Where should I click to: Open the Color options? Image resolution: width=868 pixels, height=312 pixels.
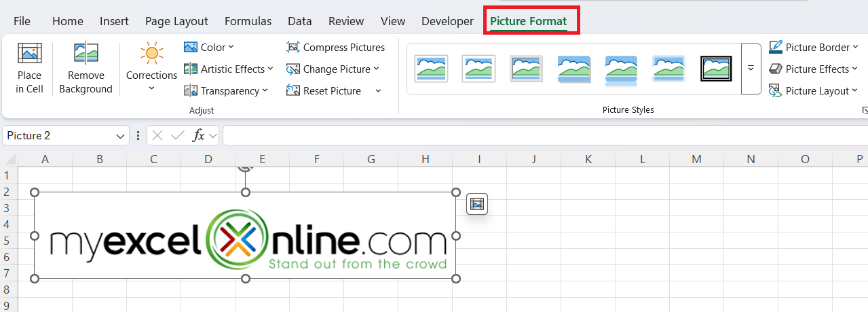click(x=209, y=48)
